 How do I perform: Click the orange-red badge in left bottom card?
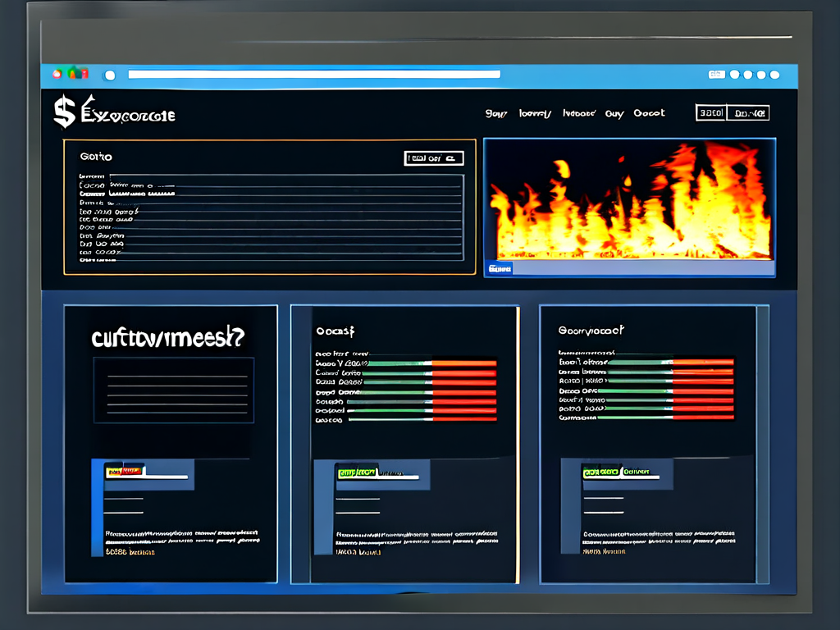[125, 471]
